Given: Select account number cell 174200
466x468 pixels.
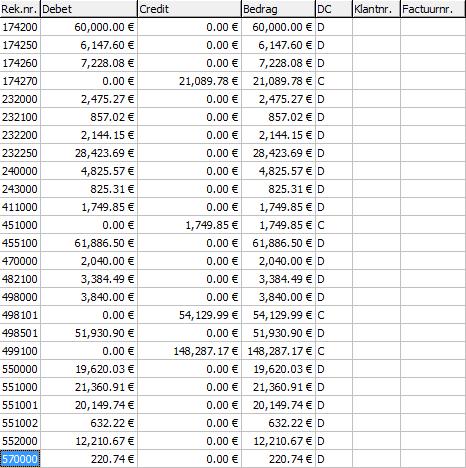Looking at the screenshot, I should pos(20,27).
